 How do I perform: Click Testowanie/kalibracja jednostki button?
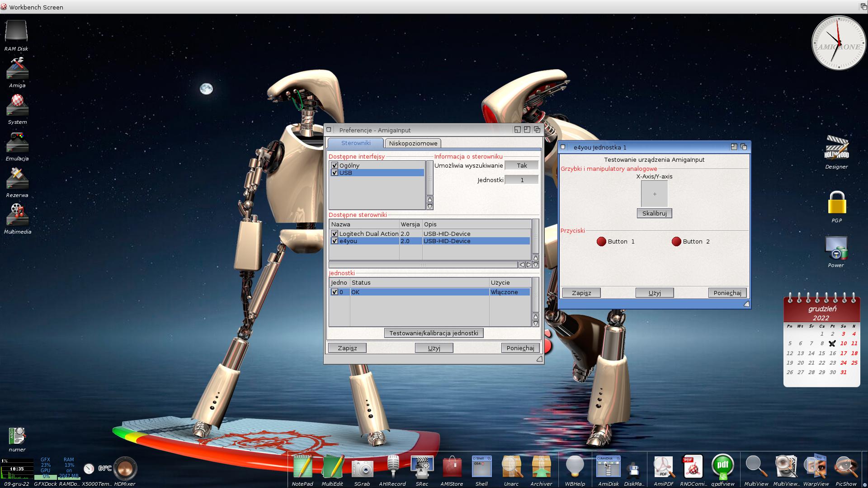point(434,333)
